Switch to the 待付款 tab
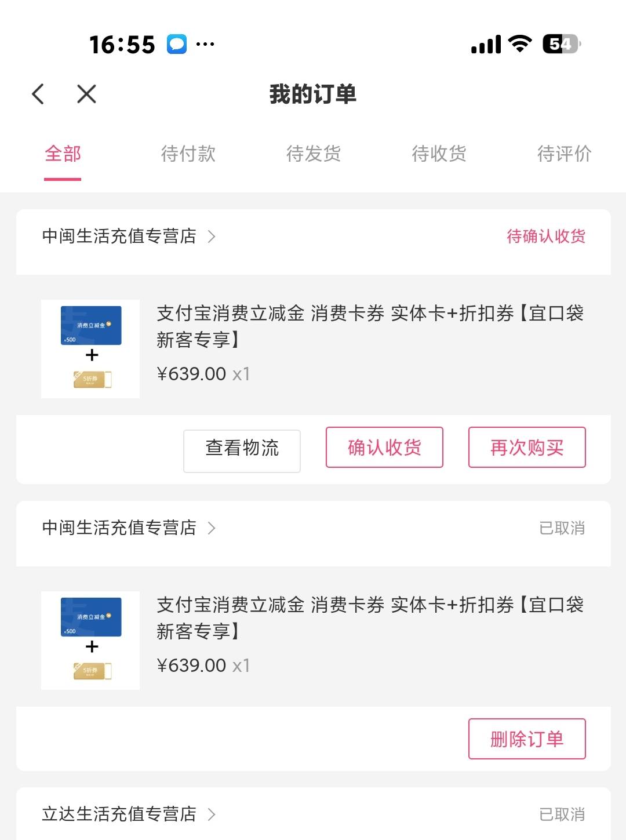Viewport: 626px width, 840px height. [188, 154]
